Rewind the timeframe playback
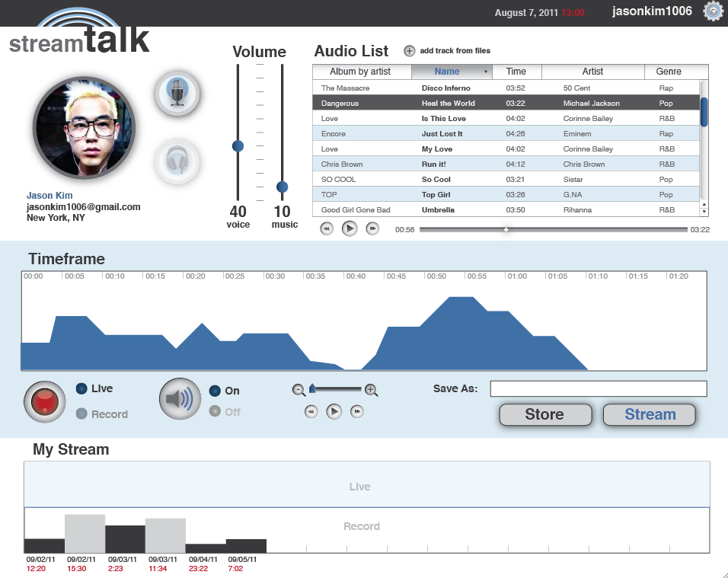The width and height of the screenshot is (728, 578). click(x=311, y=411)
